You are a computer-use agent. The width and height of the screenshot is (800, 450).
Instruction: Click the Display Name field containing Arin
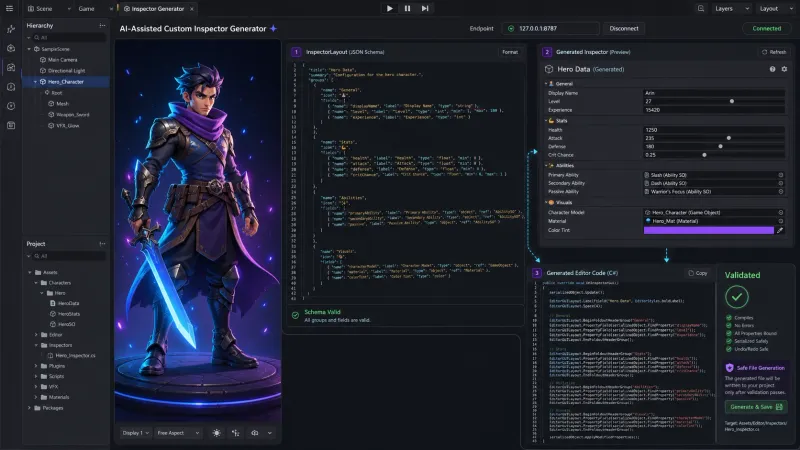pos(714,93)
